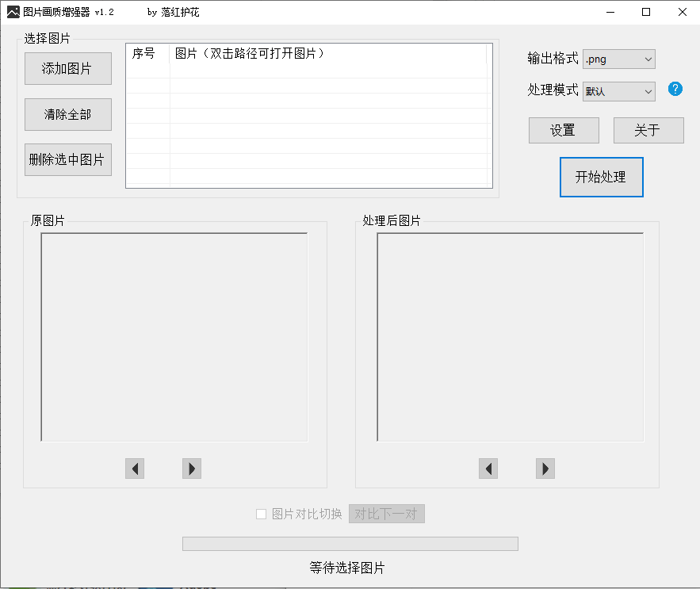
Task: Click the progress bar near the bottom
Action: tap(350, 543)
